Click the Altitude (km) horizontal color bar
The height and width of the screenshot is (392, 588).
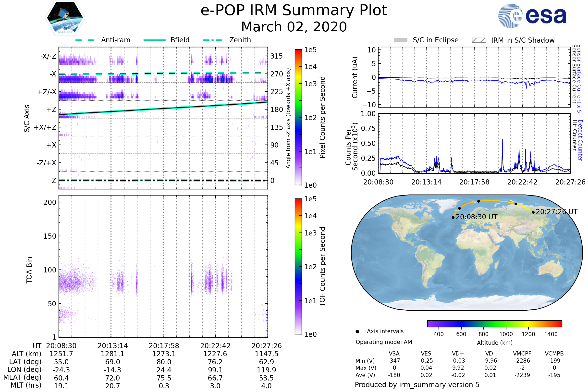[x=494, y=324]
